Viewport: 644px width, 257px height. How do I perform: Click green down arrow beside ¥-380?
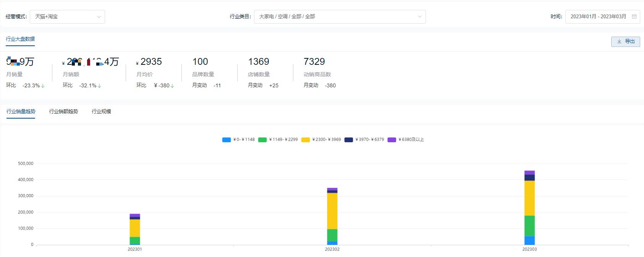point(172,86)
